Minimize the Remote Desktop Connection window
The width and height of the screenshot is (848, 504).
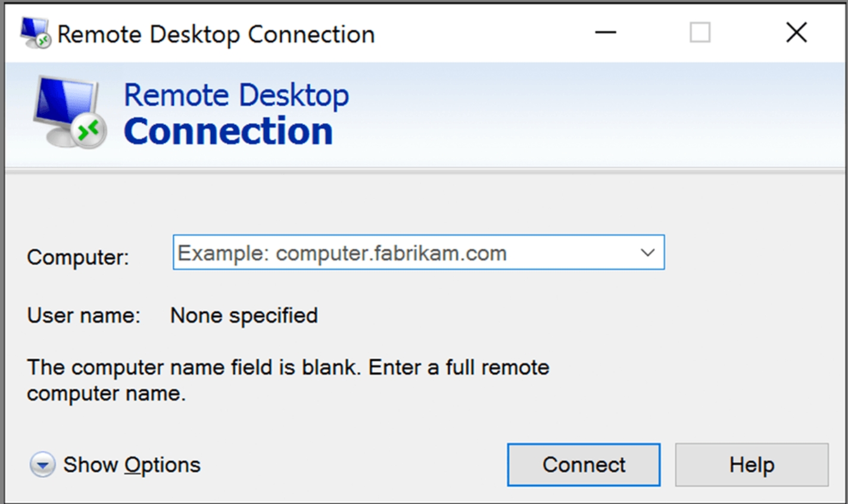click(x=606, y=33)
